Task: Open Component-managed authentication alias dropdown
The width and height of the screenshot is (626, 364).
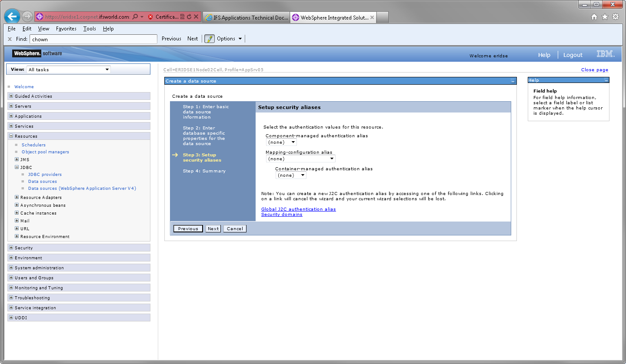Action: [x=281, y=142]
